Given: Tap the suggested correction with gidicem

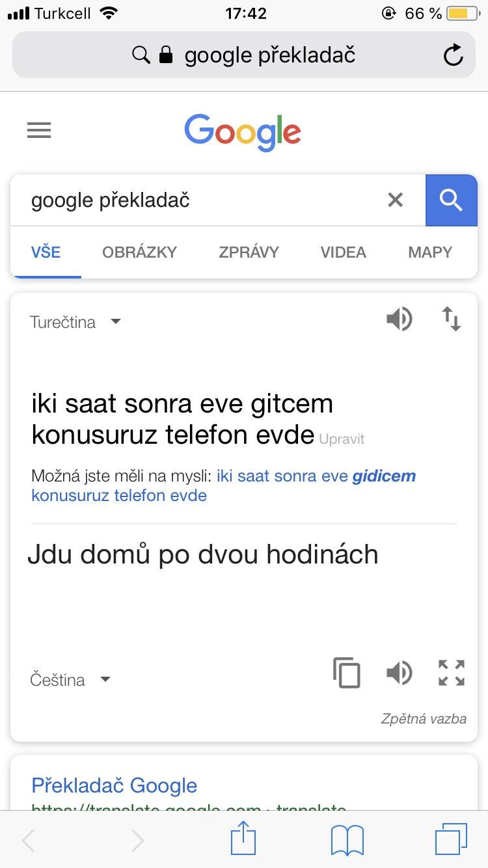Looking at the screenshot, I should click(x=223, y=485).
